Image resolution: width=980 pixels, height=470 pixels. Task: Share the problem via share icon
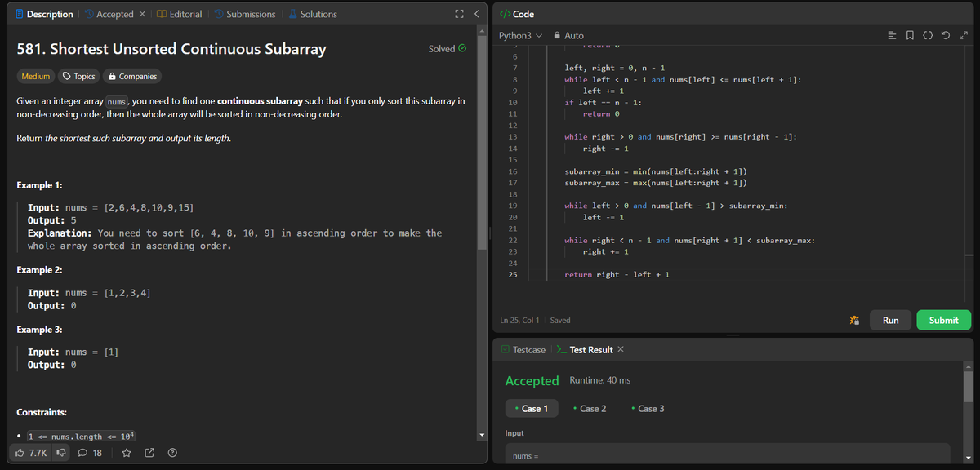pos(149,453)
